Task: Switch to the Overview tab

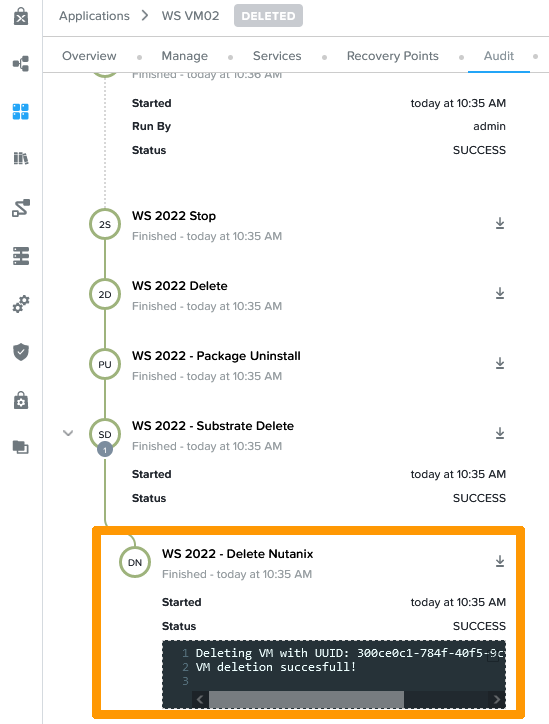Action: point(89,56)
